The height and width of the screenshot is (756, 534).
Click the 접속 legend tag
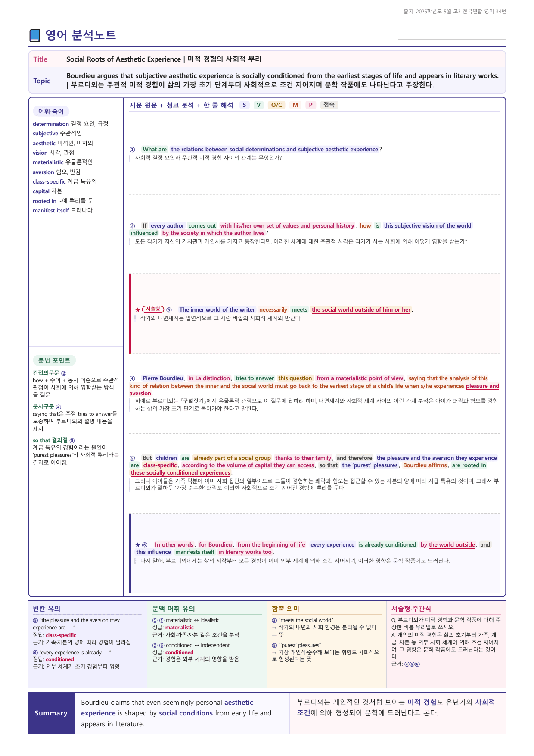coord(329,105)
